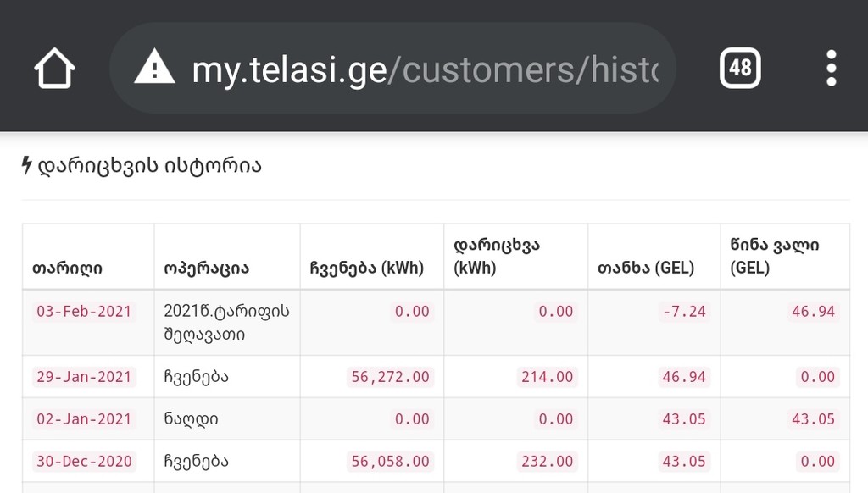Click the დარიცხვა (kWh) column header
This screenshot has width=868, height=493.
(498, 257)
